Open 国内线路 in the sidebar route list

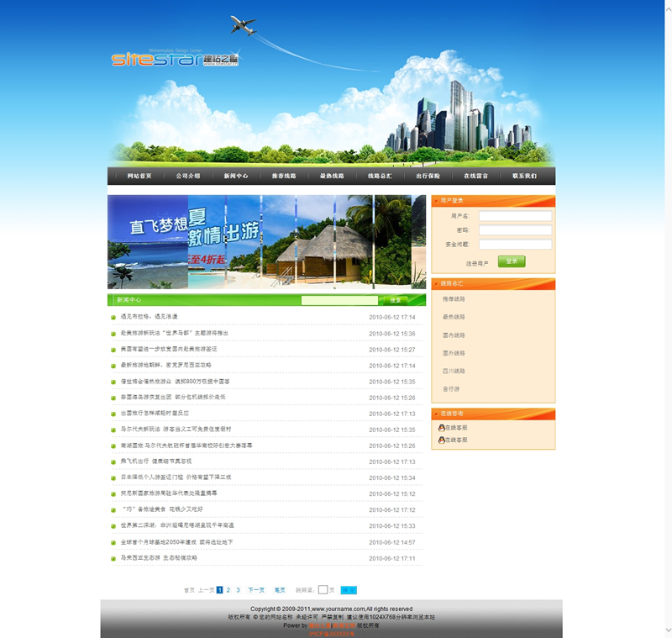coord(454,335)
